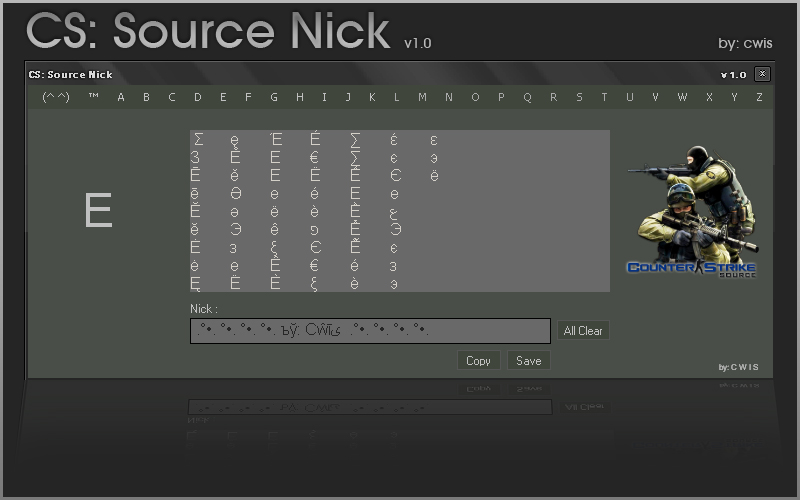The image size is (800, 500).
Task: Pick the top-left Σ character in grid
Action: point(198,140)
